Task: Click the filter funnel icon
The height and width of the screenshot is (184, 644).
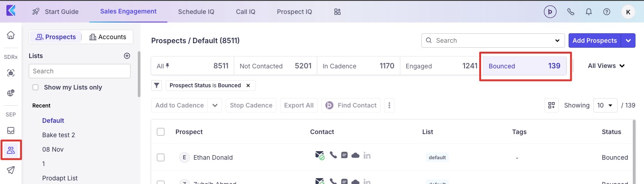Action: click(x=157, y=85)
